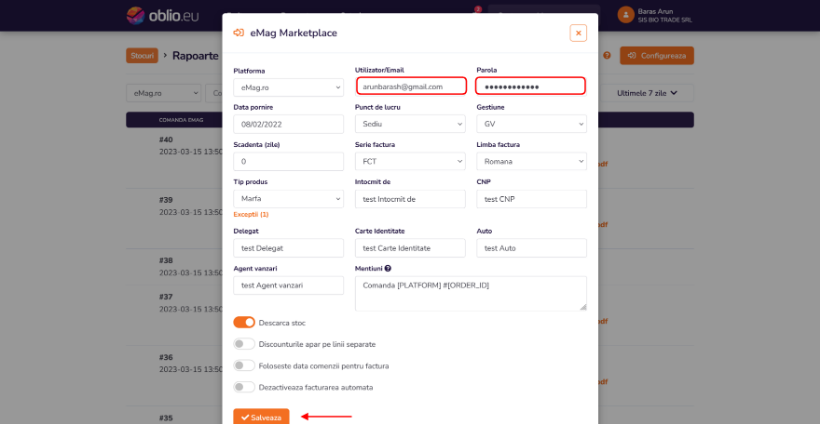
Task: Click the COMANDA EMAG column header
Action: point(181,120)
